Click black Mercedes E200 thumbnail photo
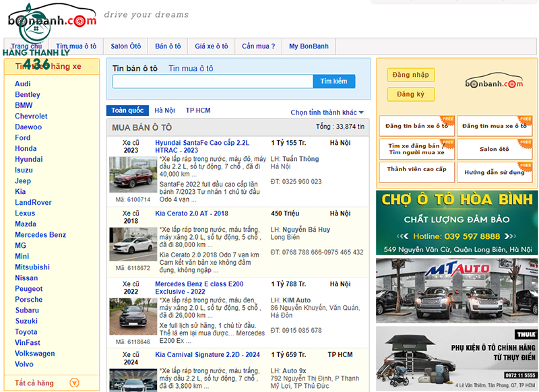 point(133,317)
